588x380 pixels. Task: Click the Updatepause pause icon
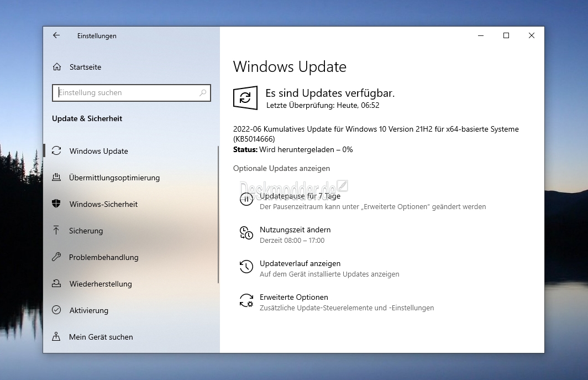246,200
